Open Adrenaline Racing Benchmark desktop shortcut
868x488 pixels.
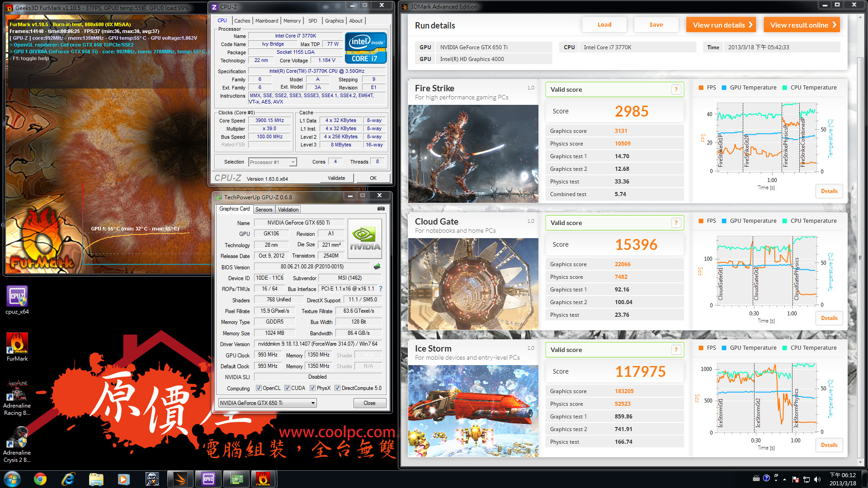[x=17, y=398]
